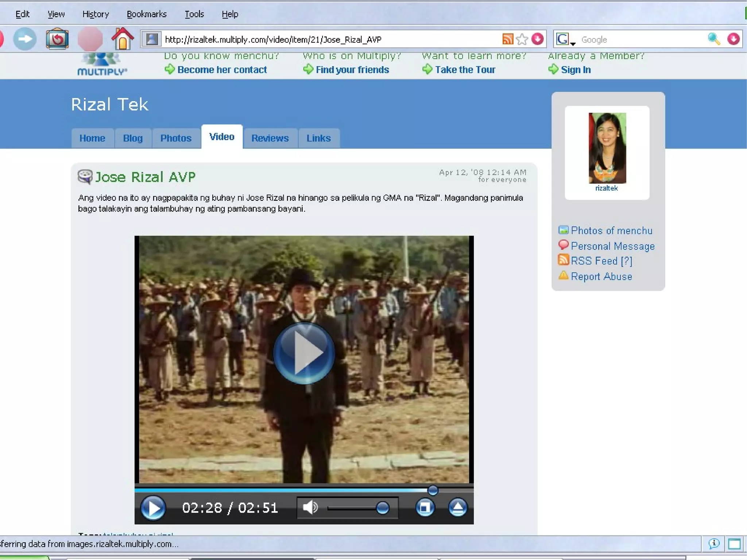The image size is (747, 560).
Task: Open the Bookmarks menu
Action: pyautogui.click(x=147, y=14)
